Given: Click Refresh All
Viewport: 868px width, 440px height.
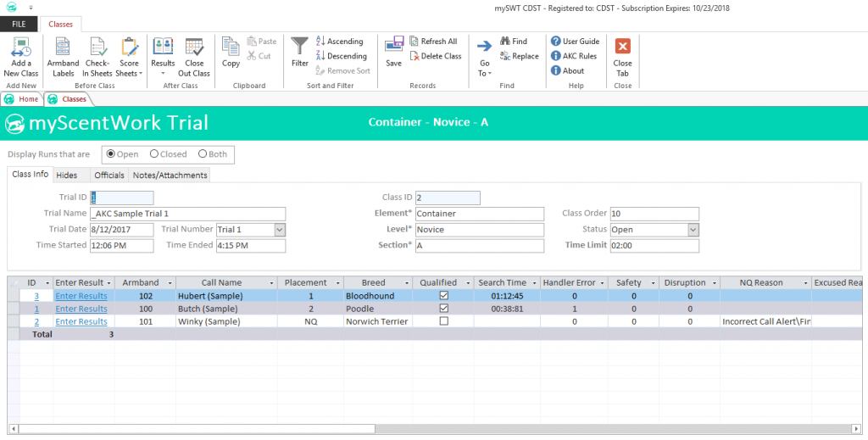Looking at the screenshot, I should pyautogui.click(x=433, y=41).
